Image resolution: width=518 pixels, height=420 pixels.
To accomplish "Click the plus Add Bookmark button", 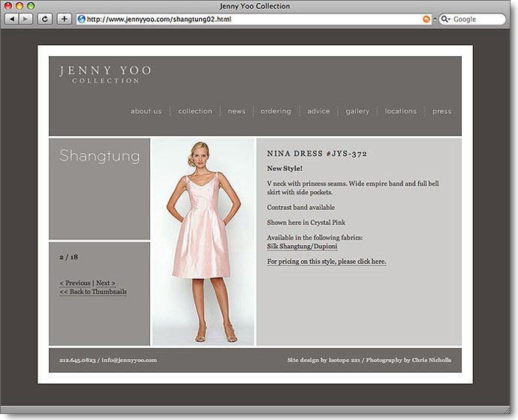I will point(64,19).
